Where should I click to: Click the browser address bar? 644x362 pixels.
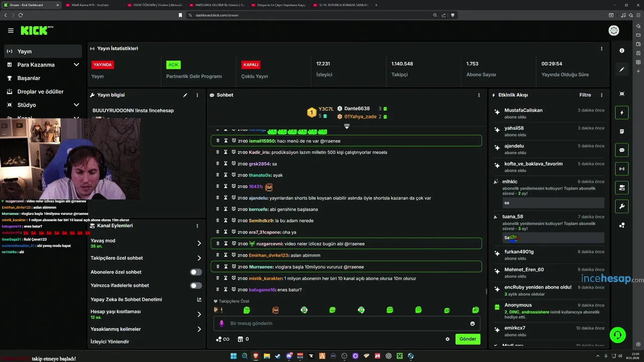tap(309, 15)
